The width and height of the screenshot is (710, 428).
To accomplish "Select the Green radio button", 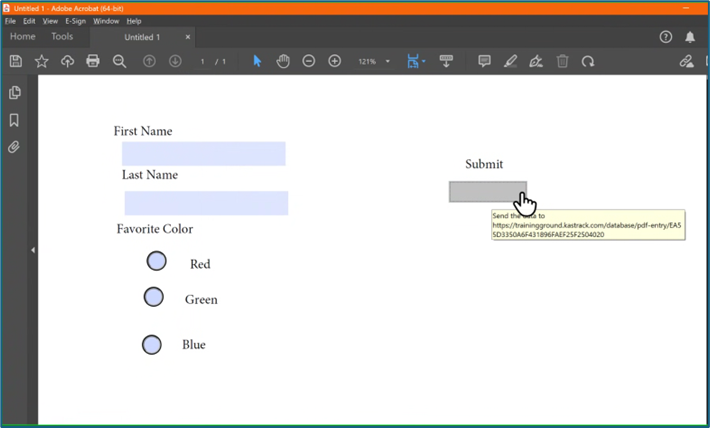I will (154, 297).
